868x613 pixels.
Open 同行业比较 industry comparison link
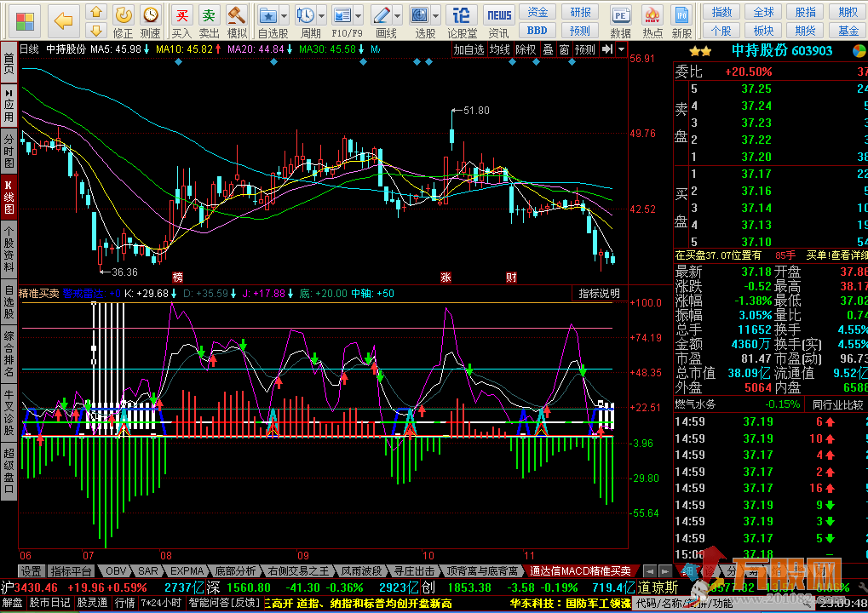837,404
